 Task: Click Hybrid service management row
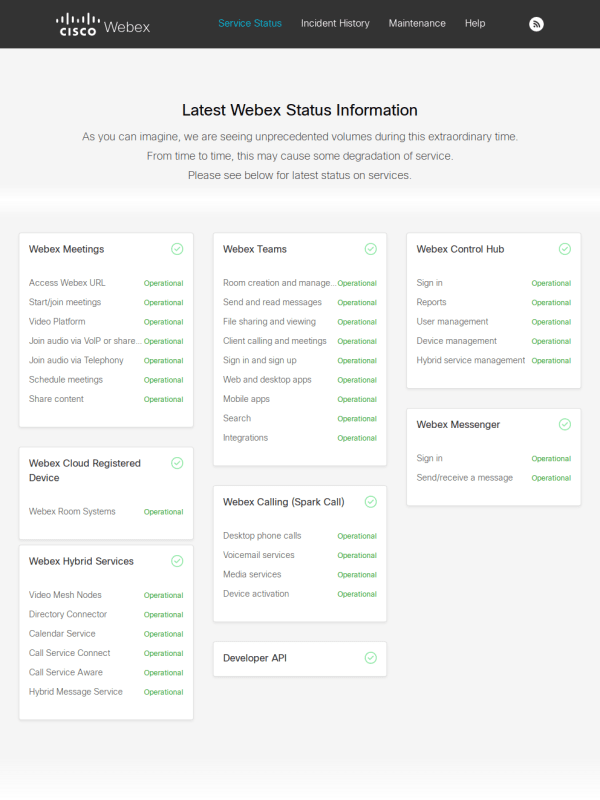(494, 360)
